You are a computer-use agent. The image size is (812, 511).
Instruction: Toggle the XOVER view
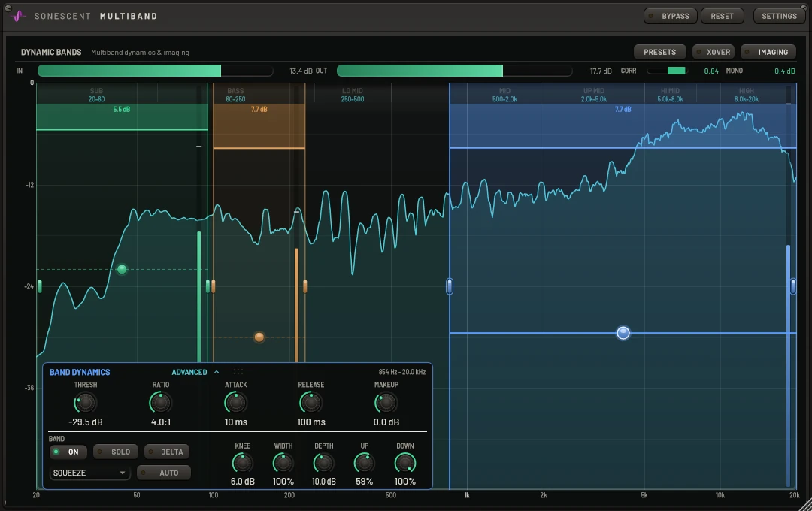[x=713, y=52]
